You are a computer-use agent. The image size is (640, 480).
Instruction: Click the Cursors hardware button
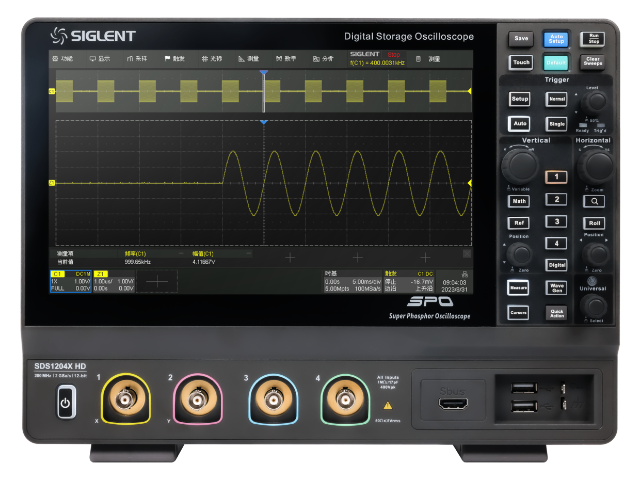[x=518, y=313]
